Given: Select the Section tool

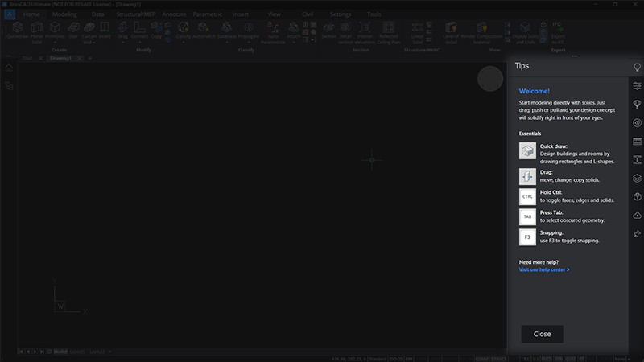Looking at the screenshot, I should pyautogui.click(x=328, y=31).
